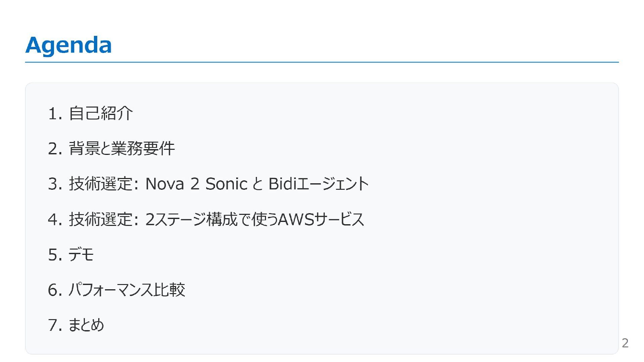Image resolution: width=644 pixels, height=362 pixels.
Task: Select the 自己紹介 agenda item
Action: [101, 113]
